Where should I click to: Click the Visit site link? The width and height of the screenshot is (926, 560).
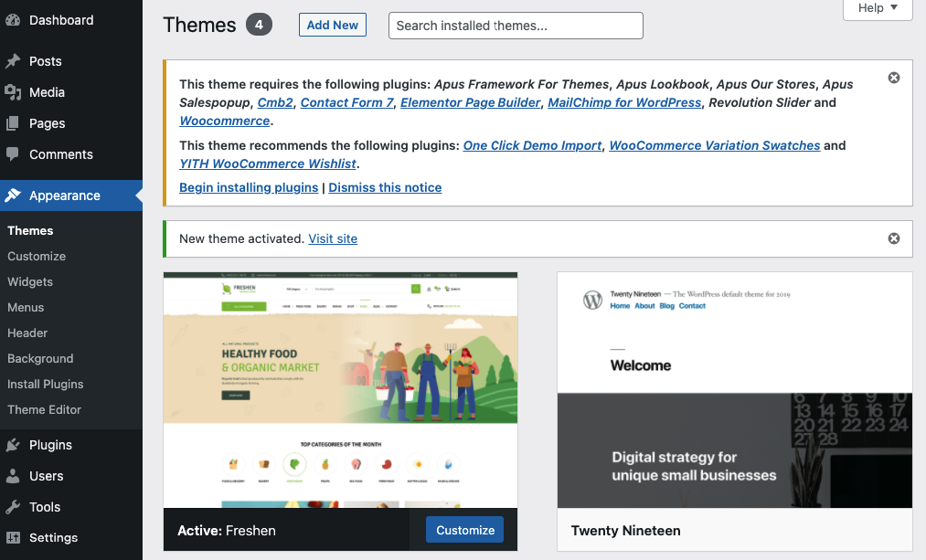(x=333, y=238)
